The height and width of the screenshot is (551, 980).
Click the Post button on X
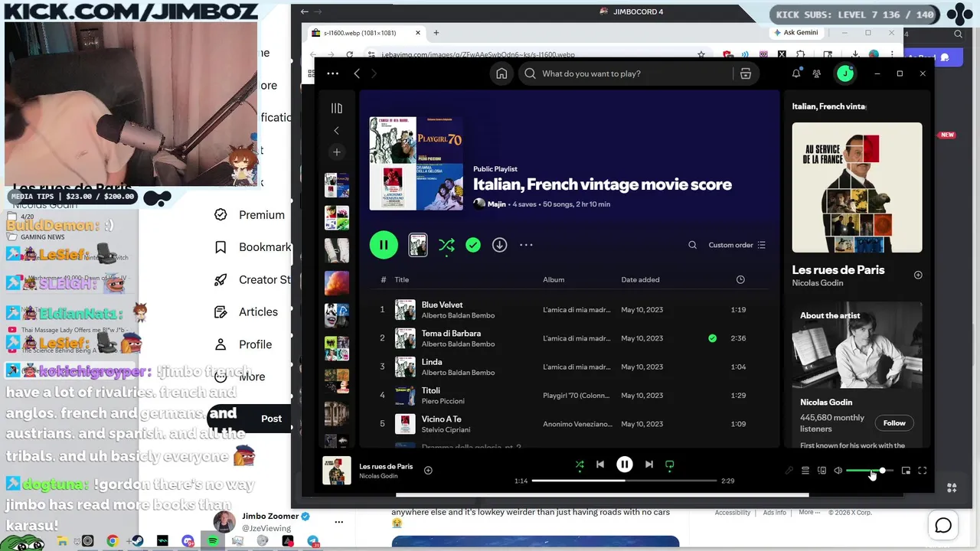coord(271,419)
